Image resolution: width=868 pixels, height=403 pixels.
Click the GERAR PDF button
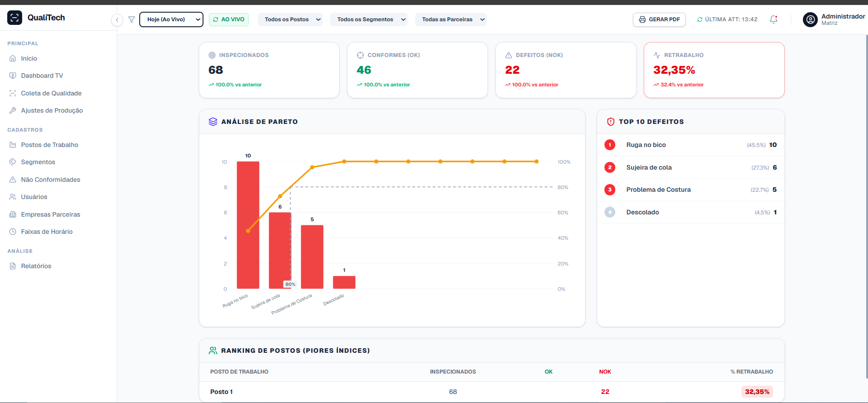(x=659, y=19)
